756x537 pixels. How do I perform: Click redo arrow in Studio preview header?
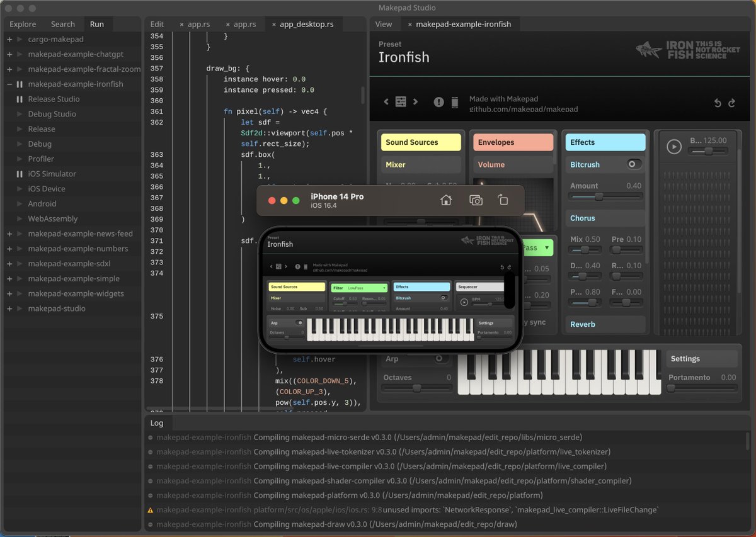pos(731,103)
